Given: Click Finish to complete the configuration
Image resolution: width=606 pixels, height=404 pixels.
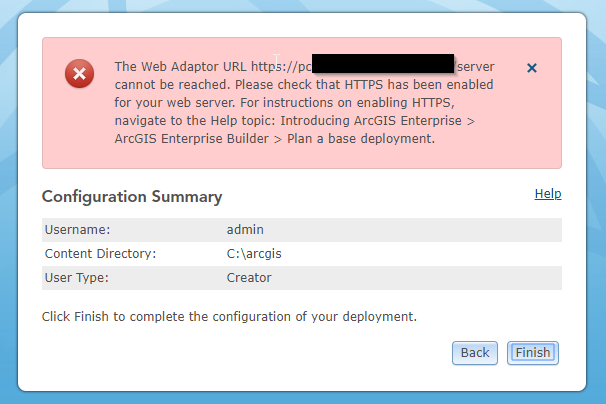Looking at the screenshot, I should click(x=533, y=352).
